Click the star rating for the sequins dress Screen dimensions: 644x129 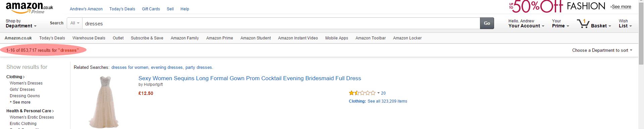tap(362, 93)
